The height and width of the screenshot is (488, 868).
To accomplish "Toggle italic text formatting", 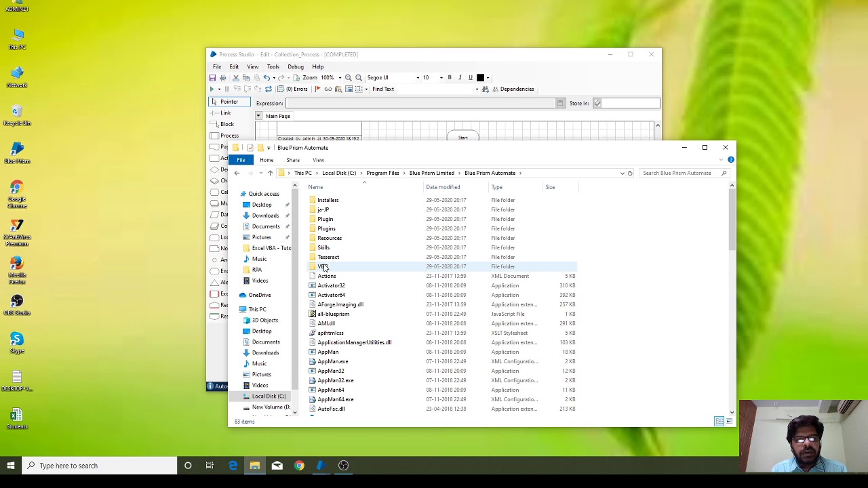I will click(x=460, y=78).
